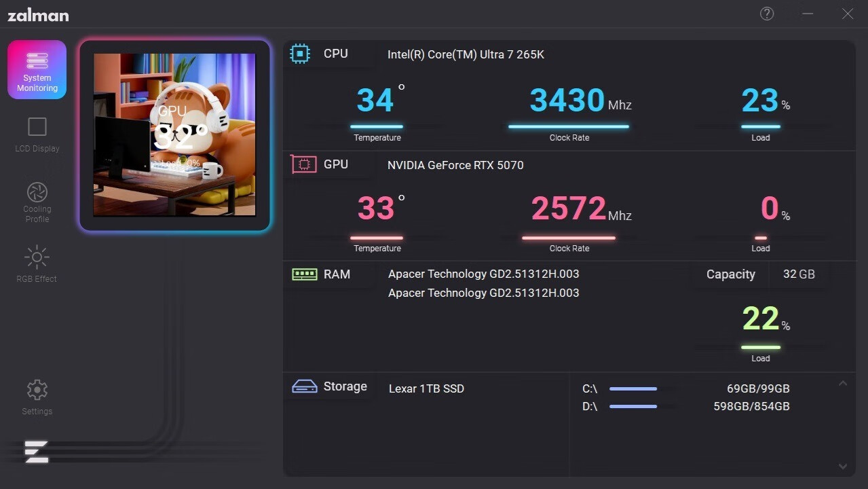The height and width of the screenshot is (489, 868).
Task: Open the Cooling Profile fan icon
Action: (37, 192)
